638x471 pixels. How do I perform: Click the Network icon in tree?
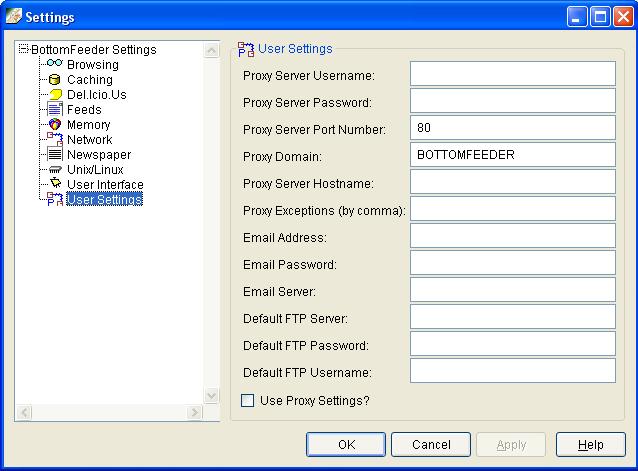(x=55, y=139)
